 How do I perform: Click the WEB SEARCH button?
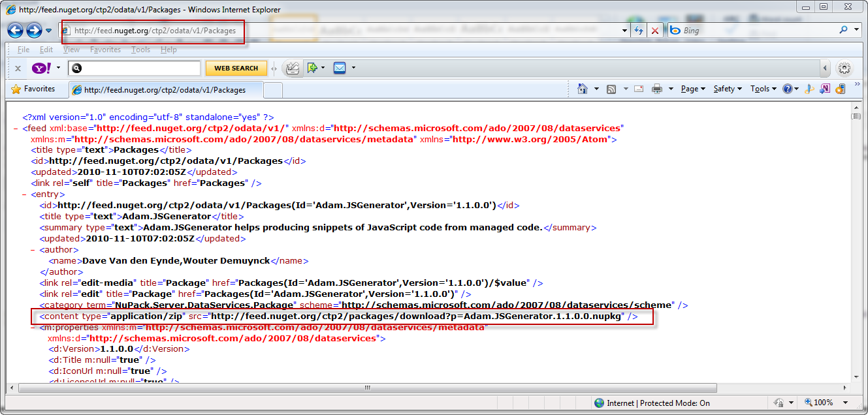236,68
